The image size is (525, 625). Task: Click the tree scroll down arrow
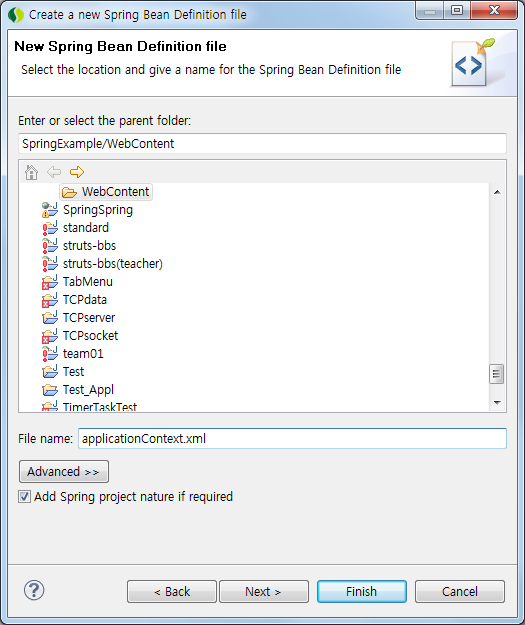(497, 403)
